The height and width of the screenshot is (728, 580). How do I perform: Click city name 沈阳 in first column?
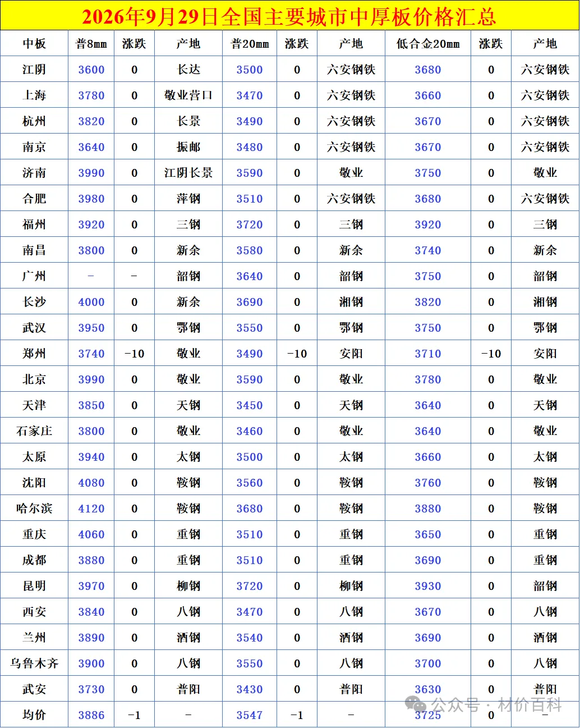[x=34, y=483]
